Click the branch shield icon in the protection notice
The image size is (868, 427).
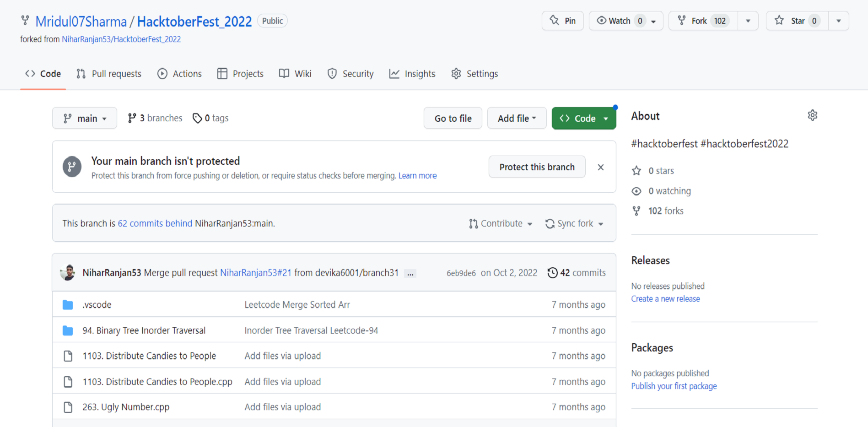click(72, 167)
